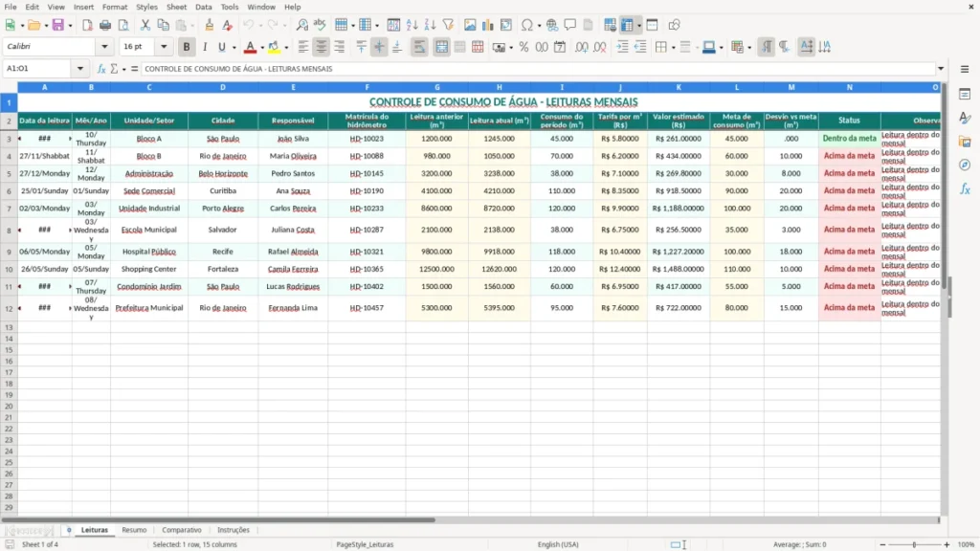Click the Insert Comment speech bubble icon

(x=570, y=25)
